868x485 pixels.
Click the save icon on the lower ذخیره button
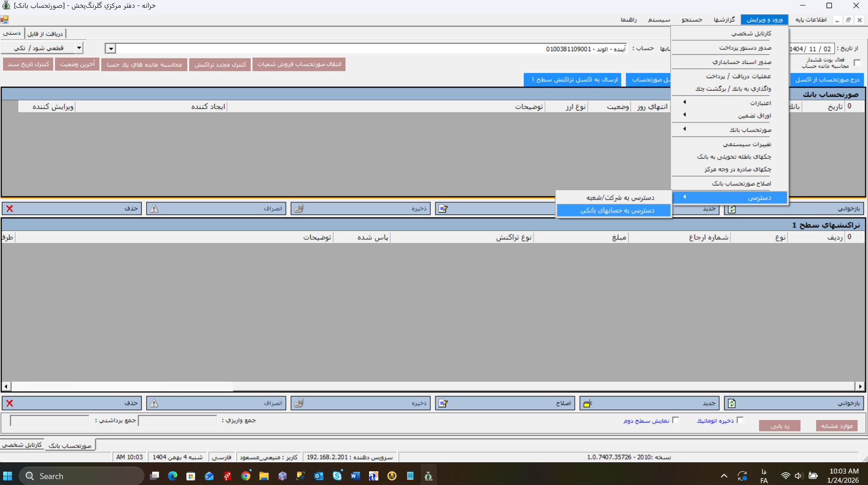pyautogui.click(x=299, y=403)
